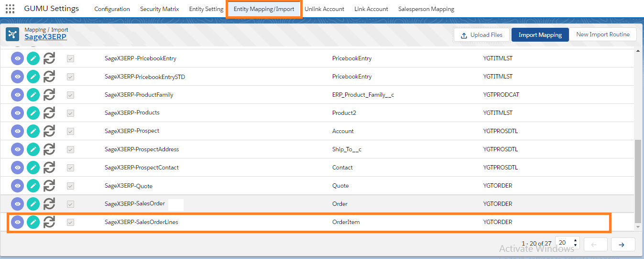
Task: View SageX3ERP-Quote mapping eye icon
Action: [17, 186]
